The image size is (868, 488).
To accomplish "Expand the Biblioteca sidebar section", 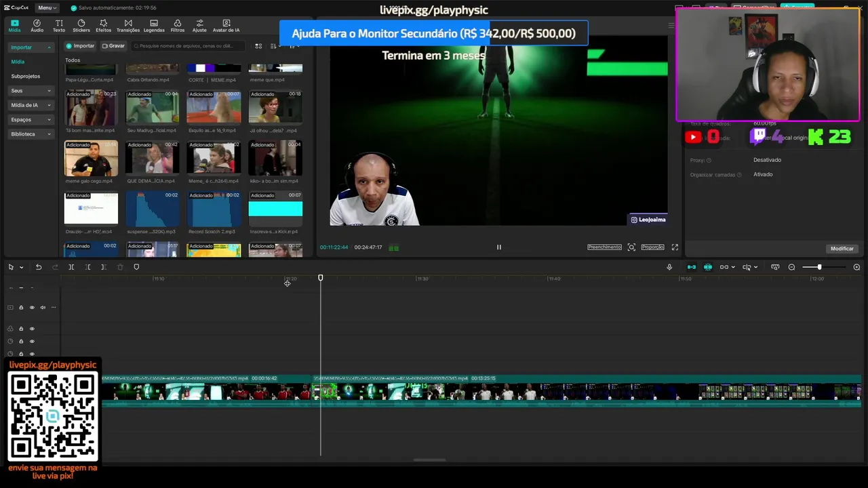I will click(x=31, y=134).
